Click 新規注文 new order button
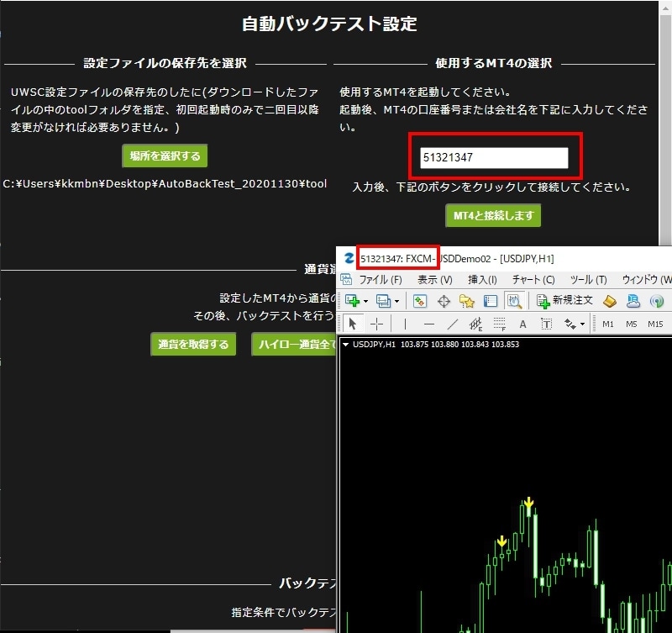672x633 pixels. tap(564, 301)
